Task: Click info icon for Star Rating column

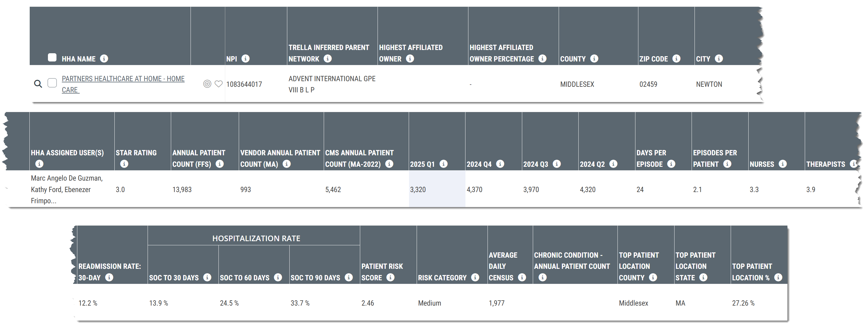Action: tap(124, 164)
